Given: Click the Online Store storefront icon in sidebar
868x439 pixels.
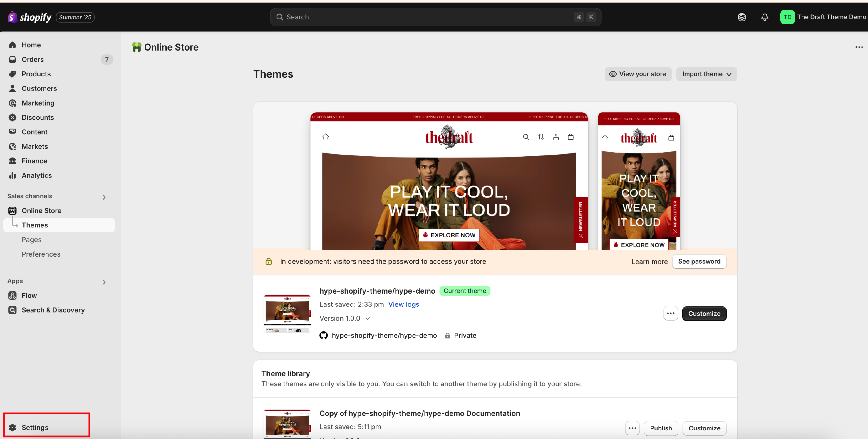Looking at the screenshot, I should 12,210.
